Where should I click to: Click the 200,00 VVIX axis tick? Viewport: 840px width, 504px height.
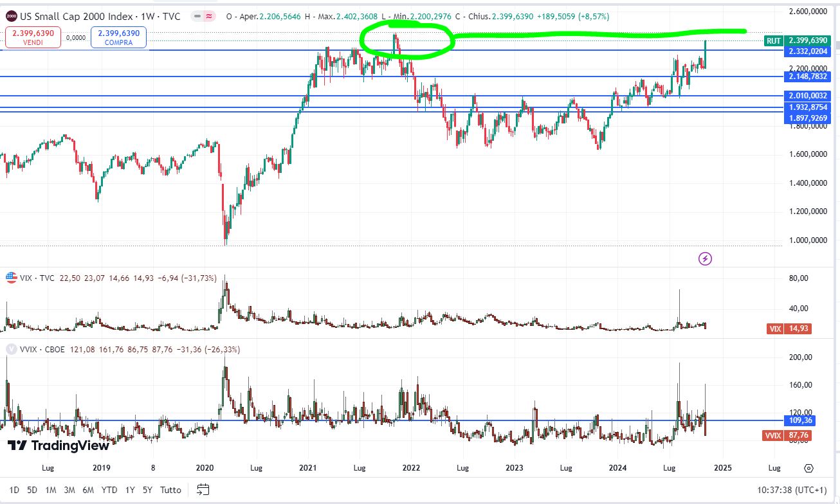click(799, 357)
